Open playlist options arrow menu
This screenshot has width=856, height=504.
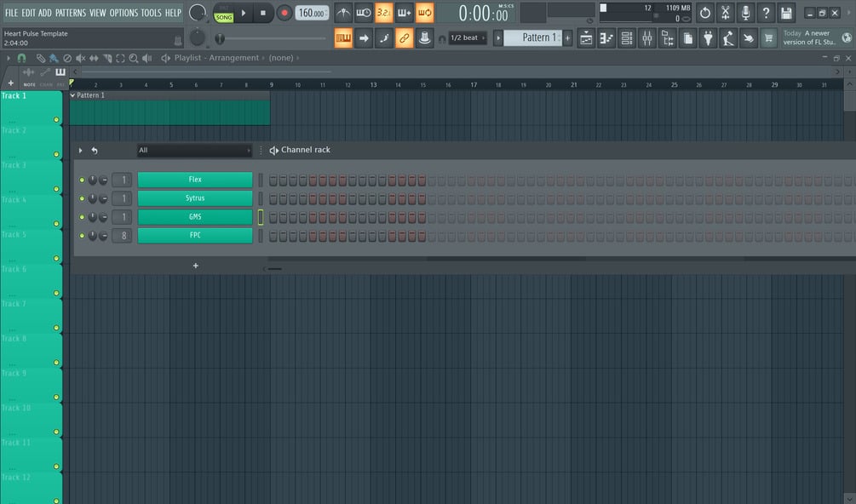[9, 58]
